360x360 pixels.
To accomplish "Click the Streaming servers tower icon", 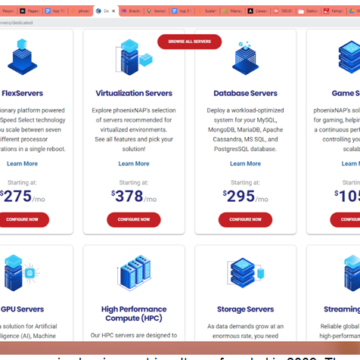I will [x=352, y=273].
